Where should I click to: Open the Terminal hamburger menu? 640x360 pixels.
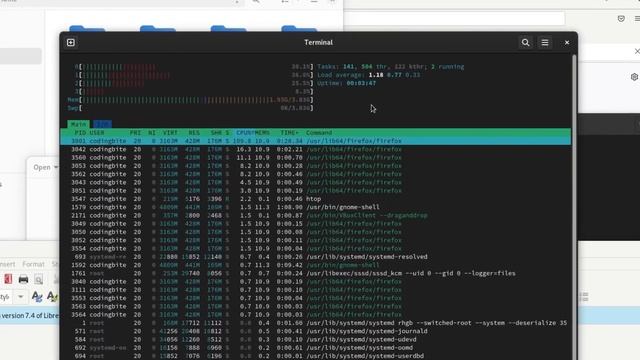point(545,42)
